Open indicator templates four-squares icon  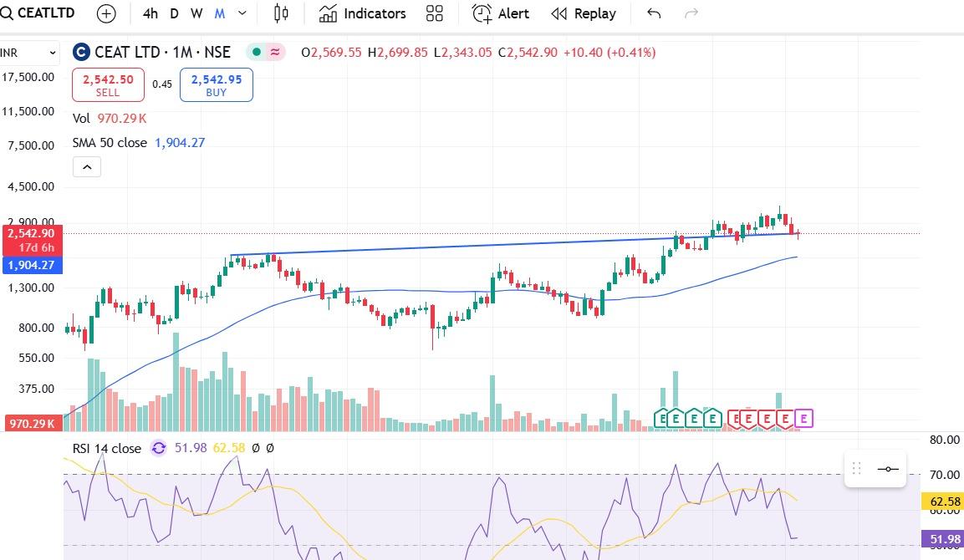pyautogui.click(x=435, y=13)
